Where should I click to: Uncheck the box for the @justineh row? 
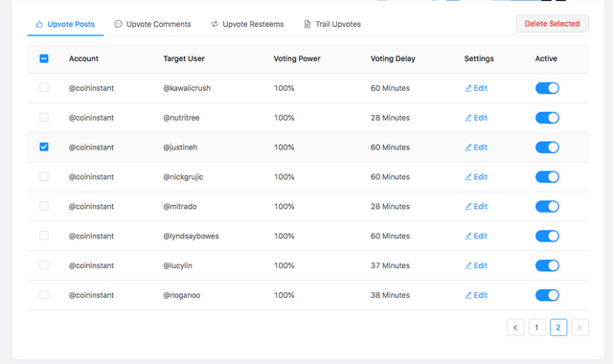(x=44, y=147)
